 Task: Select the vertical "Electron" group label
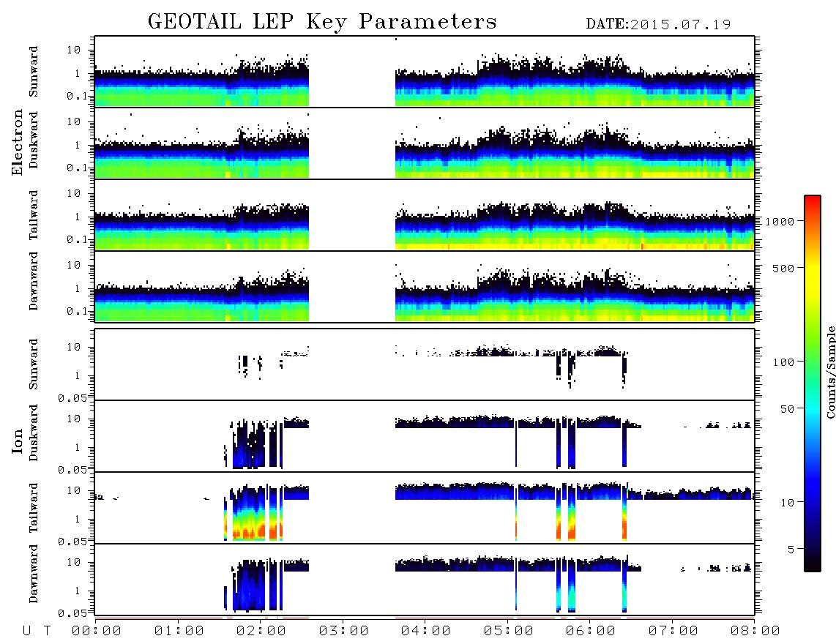pos(18,143)
